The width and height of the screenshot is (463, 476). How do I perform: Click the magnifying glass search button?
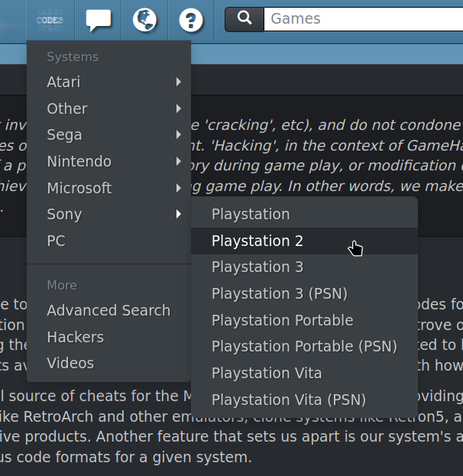tap(244, 19)
